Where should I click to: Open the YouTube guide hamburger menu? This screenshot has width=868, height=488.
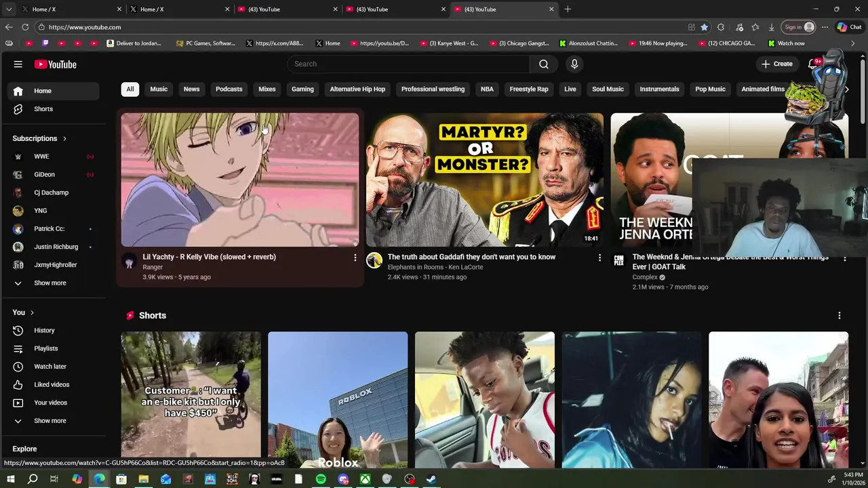coord(18,64)
